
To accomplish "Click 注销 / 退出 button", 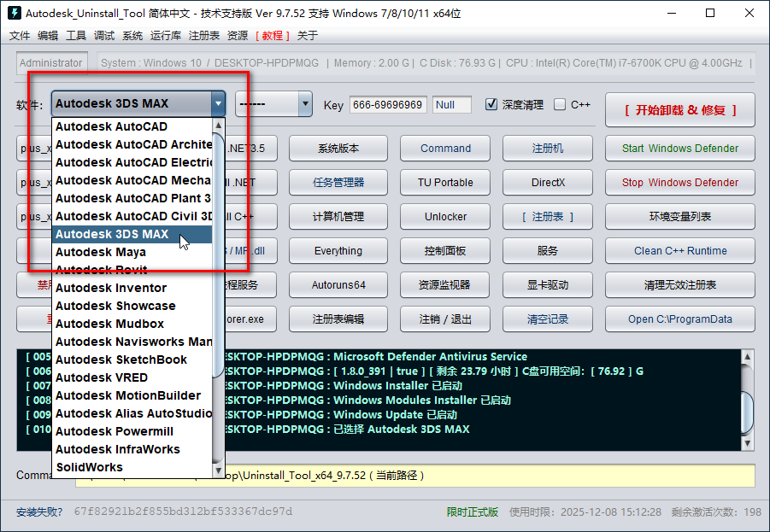I will coord(445,319).
